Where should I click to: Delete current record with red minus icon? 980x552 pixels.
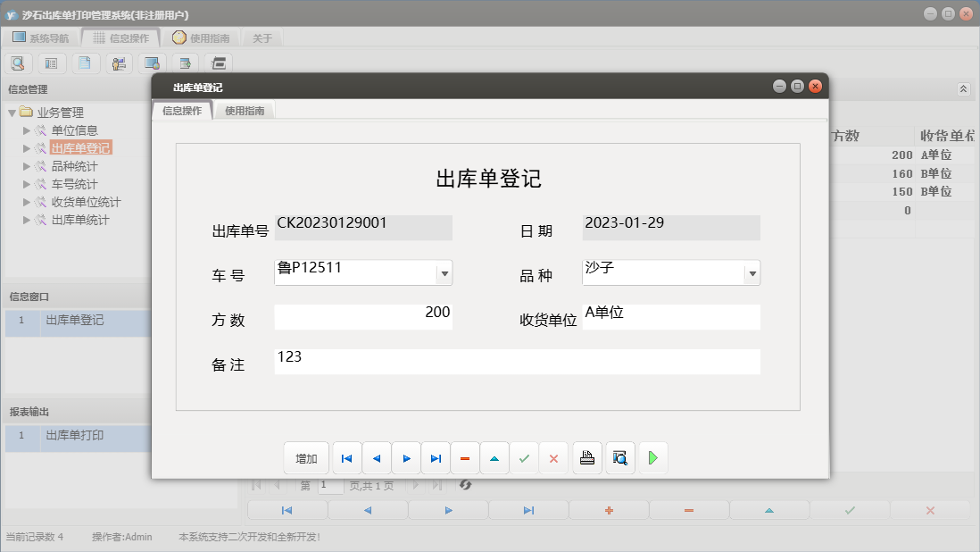click(464, 457)
